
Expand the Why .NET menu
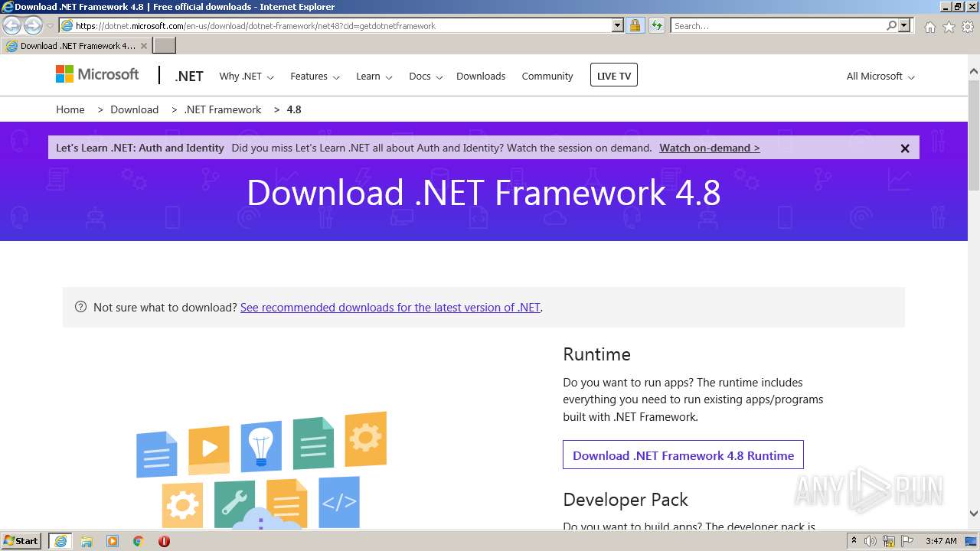point(245,77)
